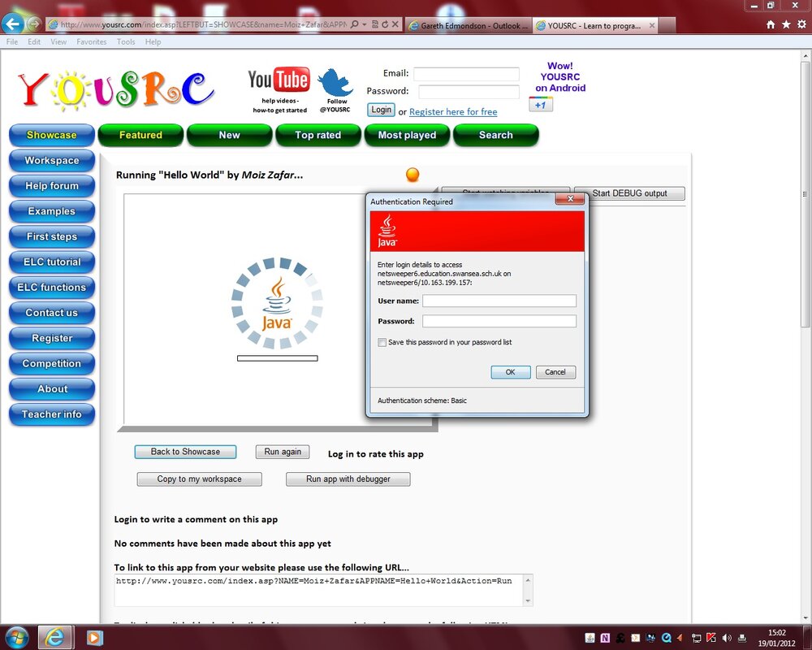Open the Windows Start orb
812x650 pixels.
point(16,638)
